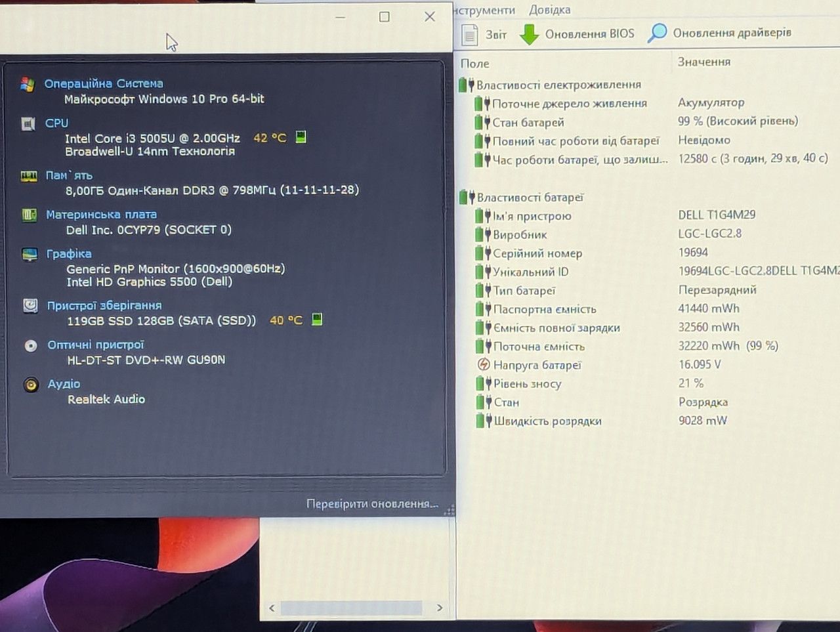The image size is (840, 632).
Task: Click the horizontal scrollbar left arrow
Action: 272,608
